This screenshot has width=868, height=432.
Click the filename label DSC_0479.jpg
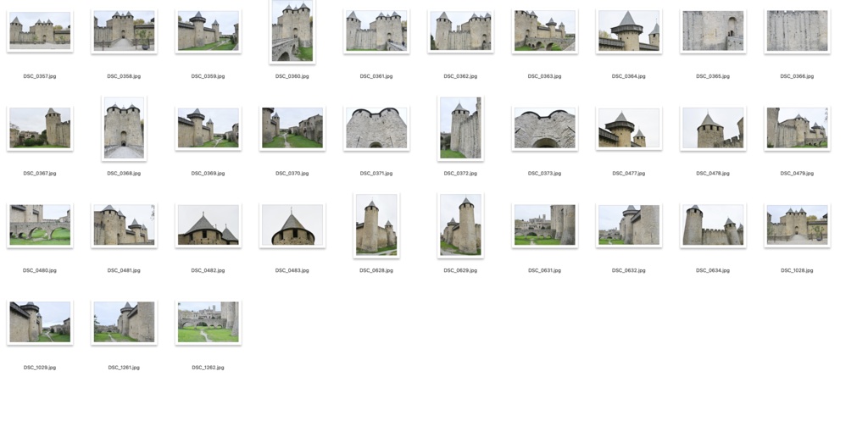pyautogui.click(x=797, y=173)
